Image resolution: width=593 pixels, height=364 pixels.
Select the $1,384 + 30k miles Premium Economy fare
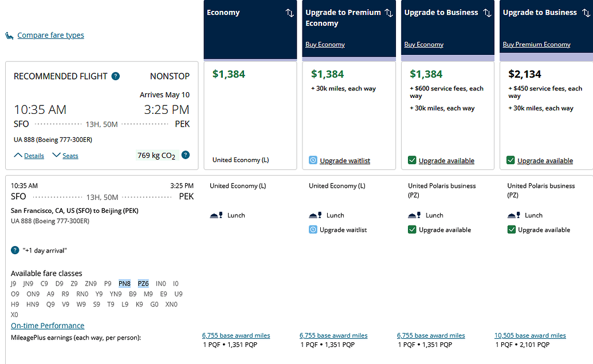349,116
